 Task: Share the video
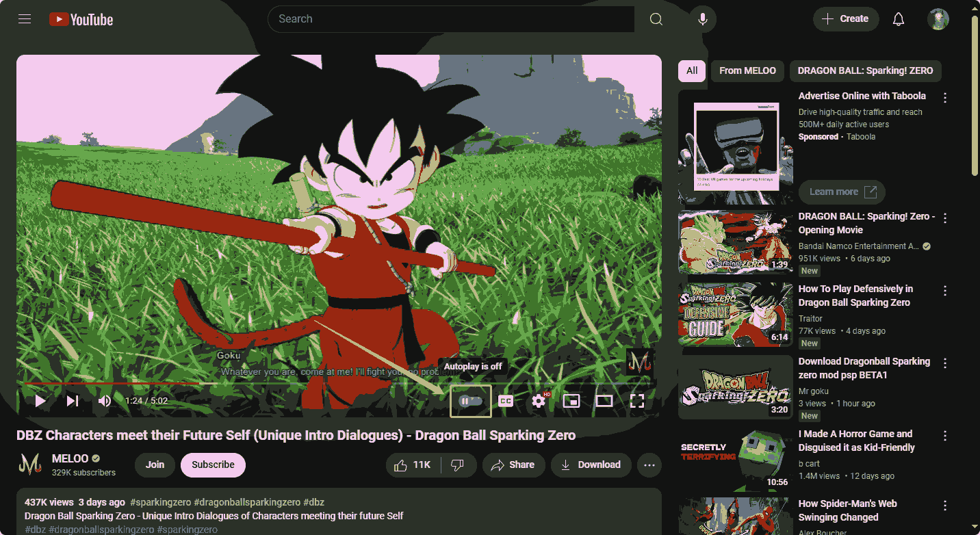514,465
